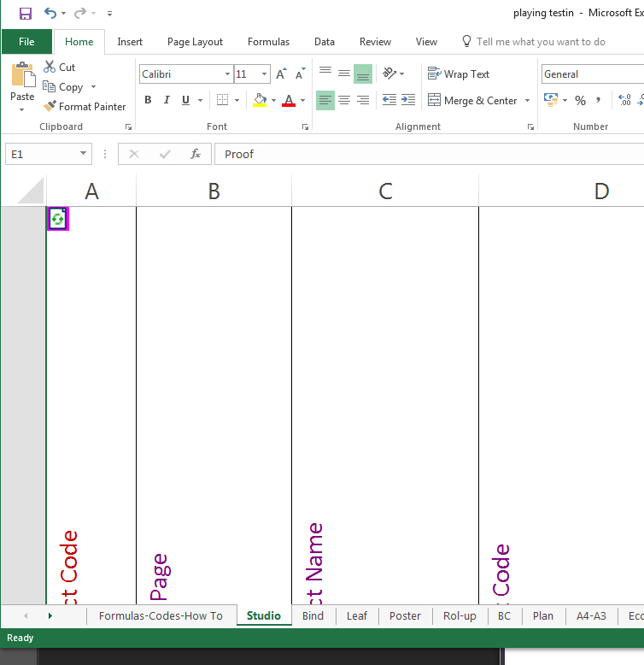Open the Copy options arrow
Screen dimensions: 644x665
tap(94, 87)
